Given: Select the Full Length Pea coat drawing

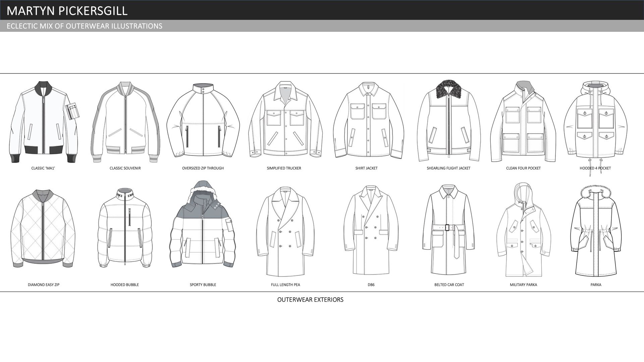Looking at the screenshot, I should [x=285, y=231].
